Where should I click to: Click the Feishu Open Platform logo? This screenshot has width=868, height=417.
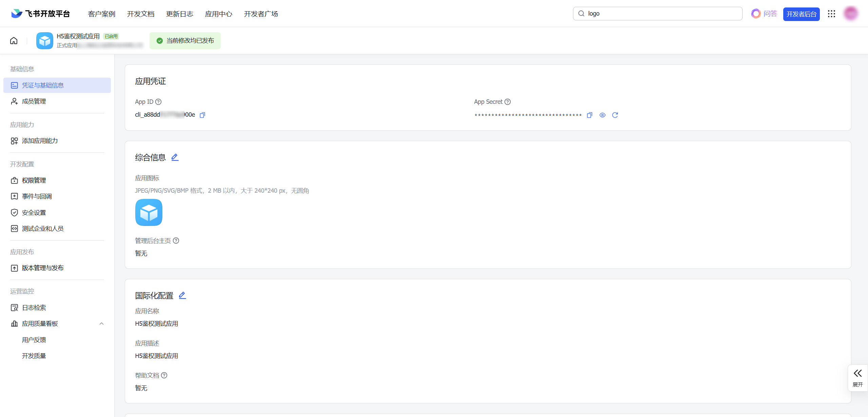point(40,14)
